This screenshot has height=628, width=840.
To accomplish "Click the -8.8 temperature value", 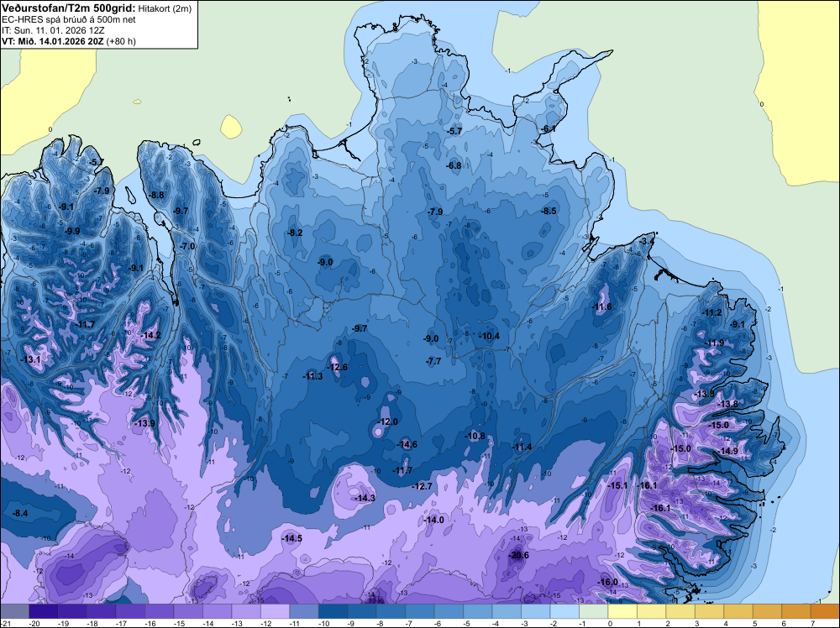I will [x=156, y=196].
